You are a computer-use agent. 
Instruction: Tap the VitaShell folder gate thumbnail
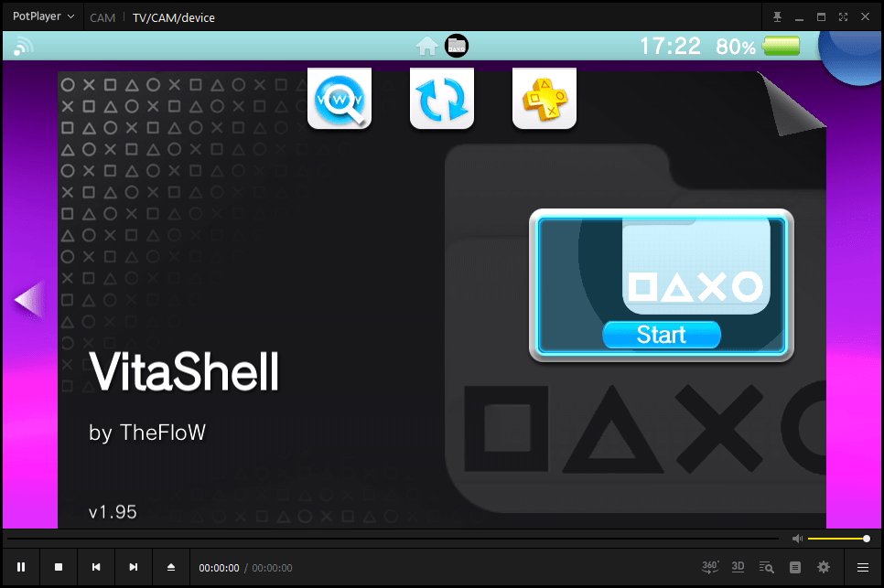click(662, 285)
